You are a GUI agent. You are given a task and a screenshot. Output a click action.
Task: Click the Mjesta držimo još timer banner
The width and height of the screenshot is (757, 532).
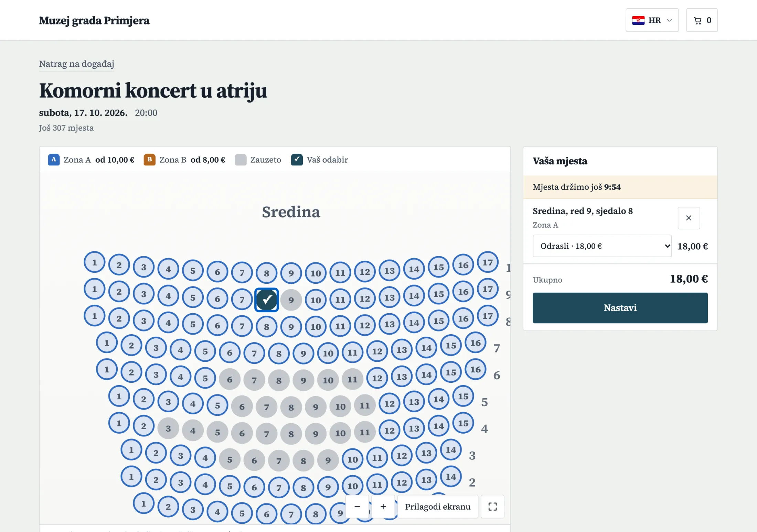(x=620, y=187)
